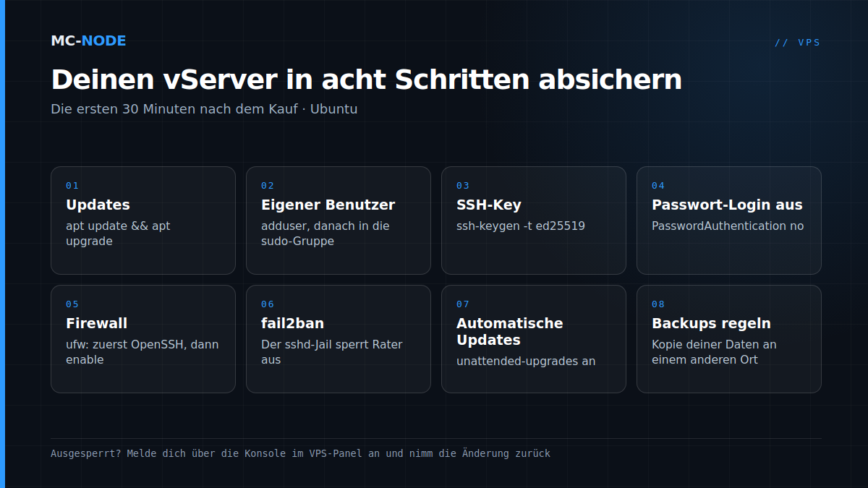This screenshot has height=488, width=868.
Task: Select the "Passwort-Login aus" card title
Action: pos(727,205)
